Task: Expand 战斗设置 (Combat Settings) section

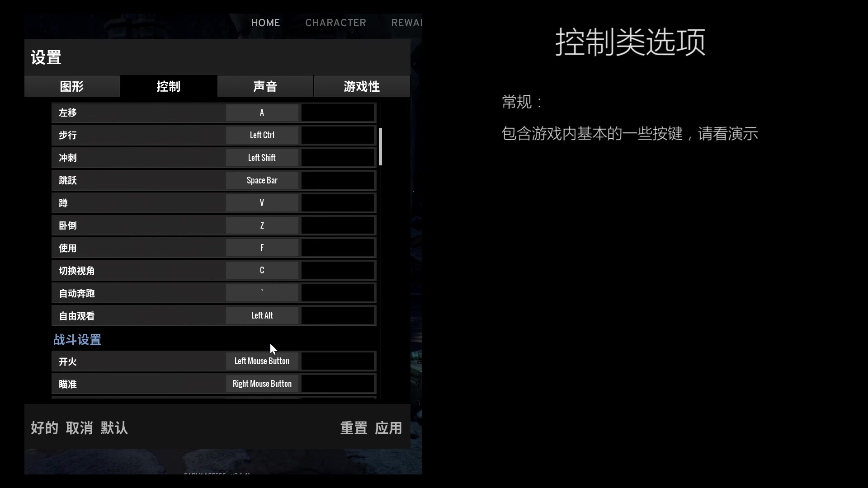Action: point(77,340)
